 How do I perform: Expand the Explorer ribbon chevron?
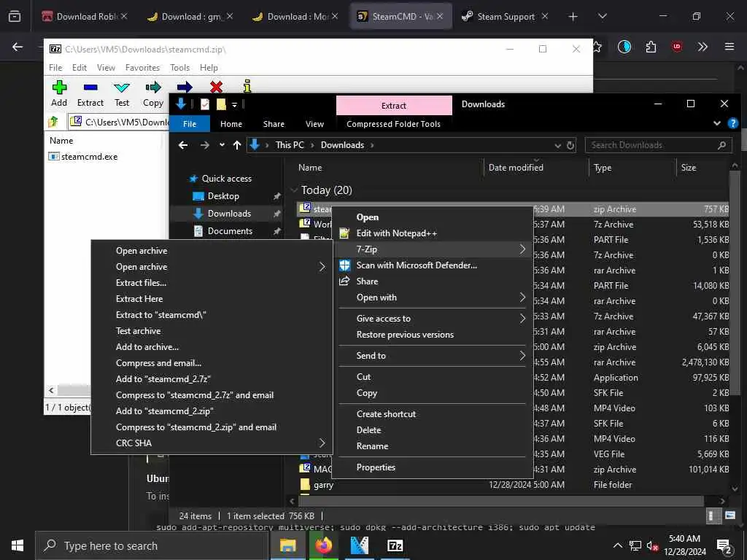coord(717,123)
